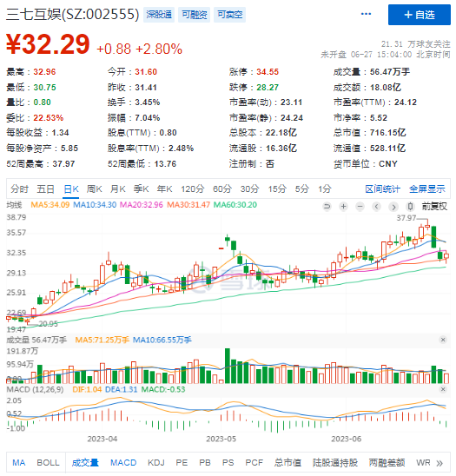Zoom out the chart with minus icon

(x=360, y=207)
